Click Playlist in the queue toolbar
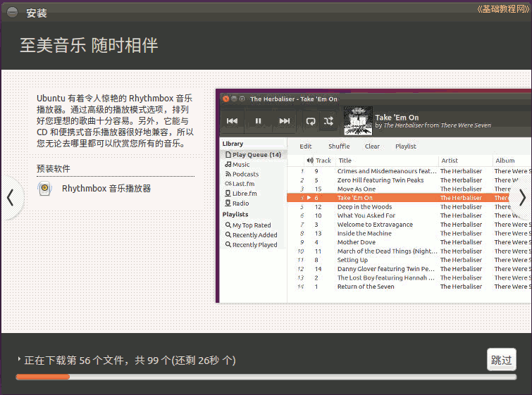This screenshot has height=395, width=532. (x=405, y=146)
